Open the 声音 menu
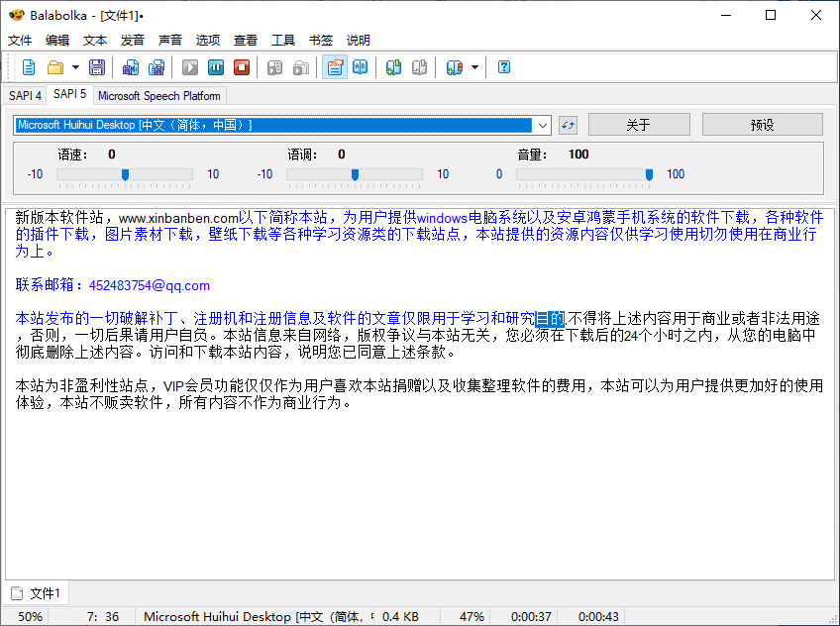Viewport: 840px width, 626px height. click(170, 41)
